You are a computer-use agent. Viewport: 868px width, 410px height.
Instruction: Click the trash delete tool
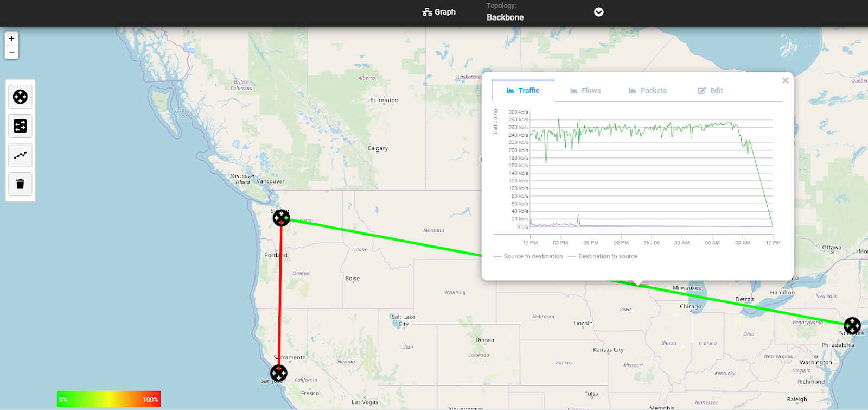coord(20,184)
